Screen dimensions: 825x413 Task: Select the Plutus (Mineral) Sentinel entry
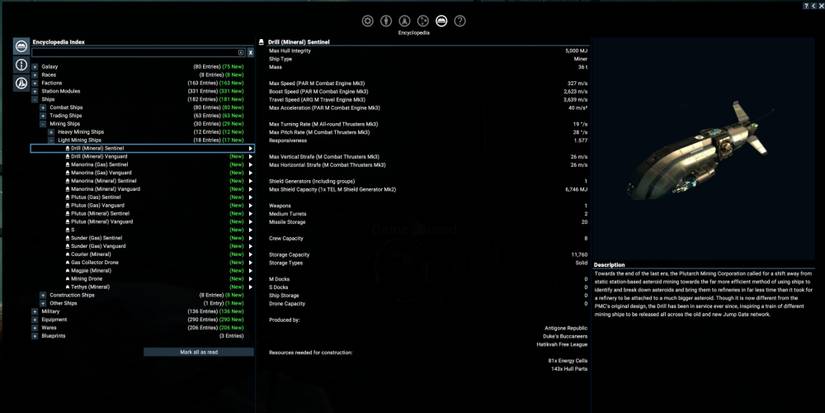coord(143,214)
